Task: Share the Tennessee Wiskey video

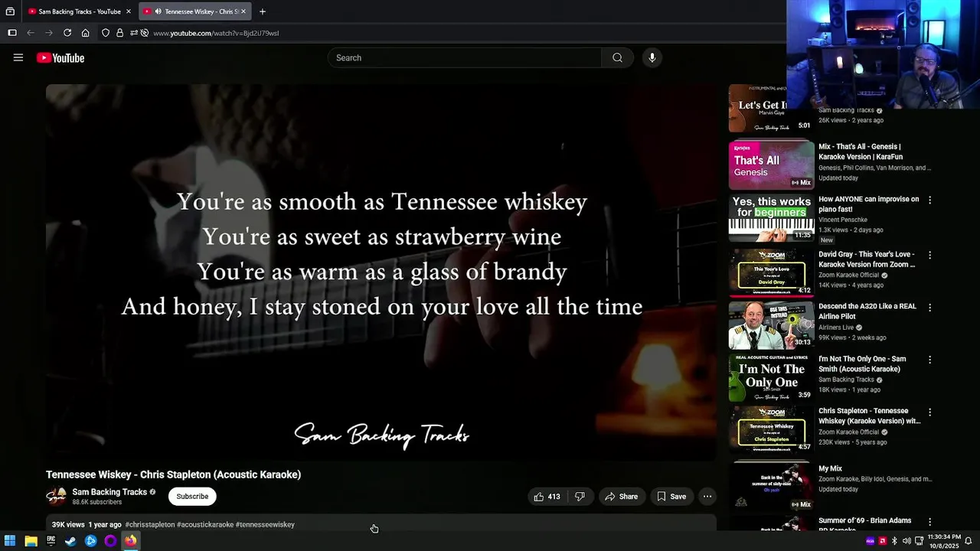Action: point(621,497)
